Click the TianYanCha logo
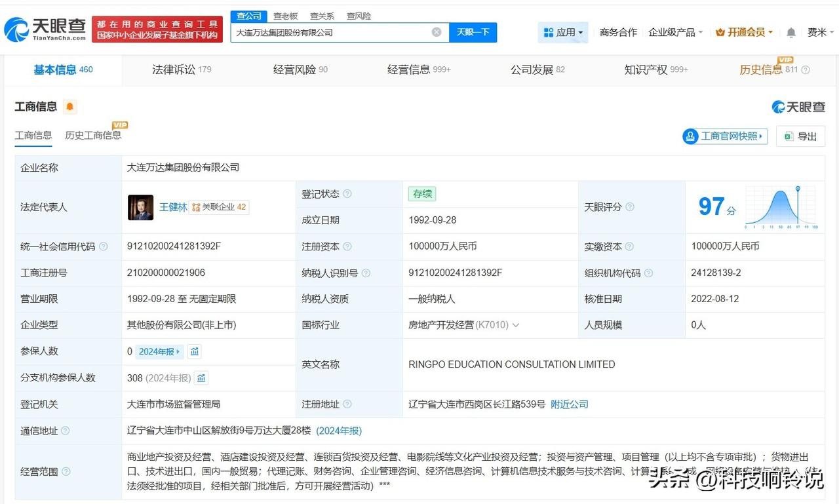839x504 pixels. tap(45, 29)
